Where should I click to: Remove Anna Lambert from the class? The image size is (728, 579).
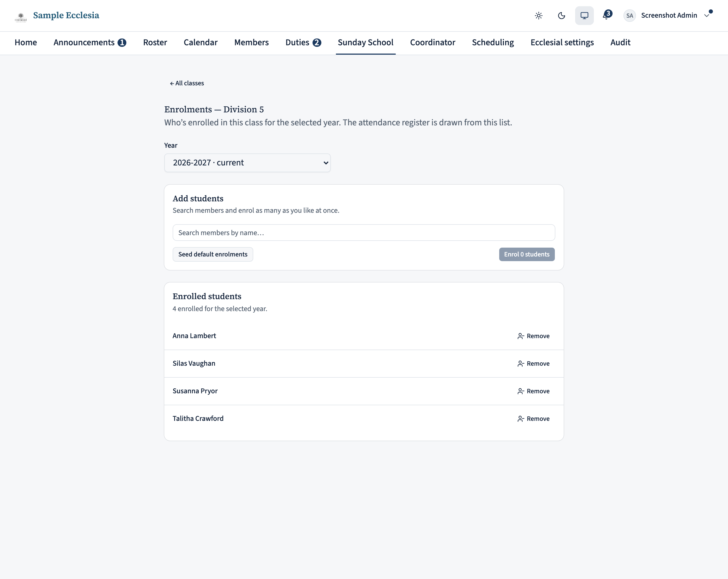coord(533,336)
